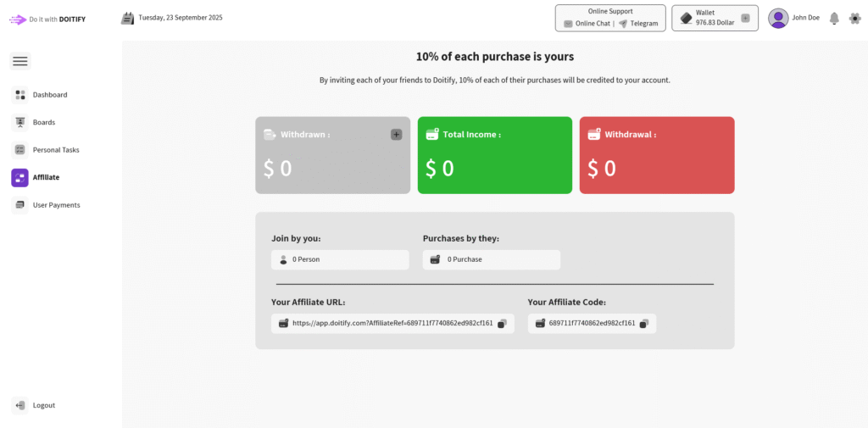Open settings gear icon

pyautogui.click(x=854, y=18)
